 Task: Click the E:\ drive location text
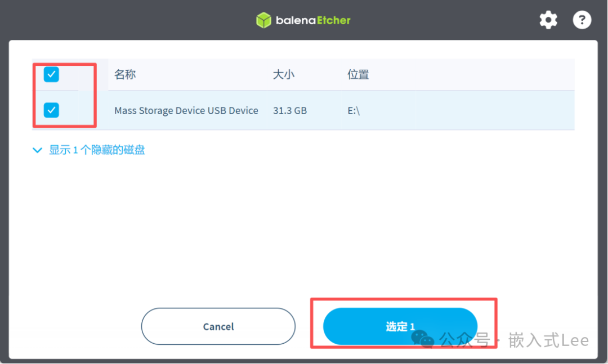(354, 110)
